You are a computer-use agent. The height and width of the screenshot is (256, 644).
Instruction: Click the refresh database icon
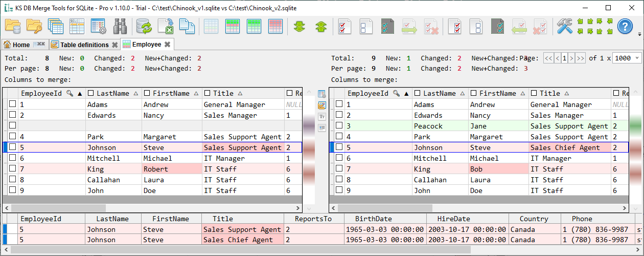click(144, 26)
